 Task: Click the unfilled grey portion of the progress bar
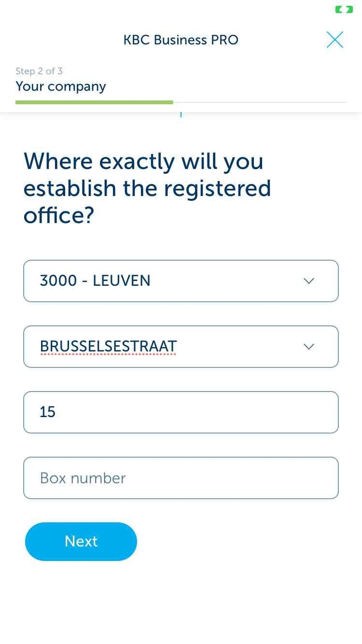tap(260, 102)
